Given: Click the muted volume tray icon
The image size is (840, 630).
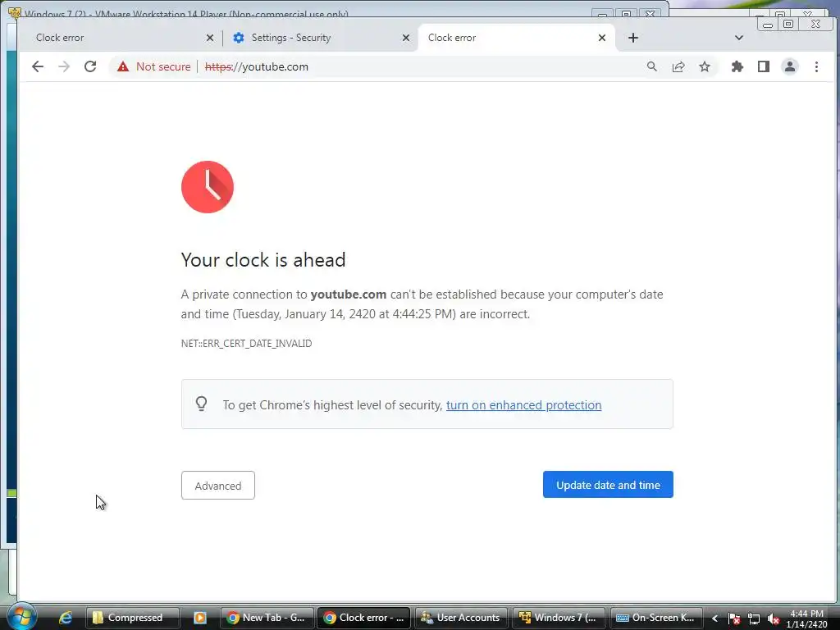Looking at the screenshot, I should 773,619.
